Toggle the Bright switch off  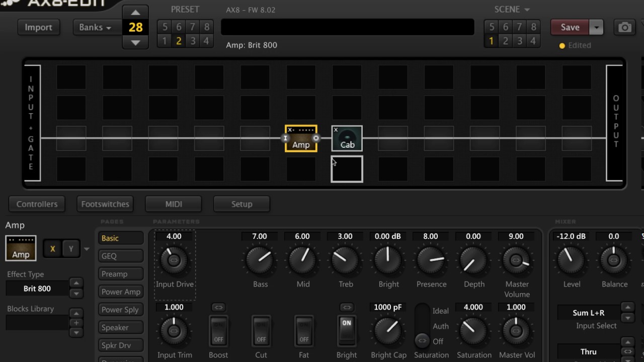tap(347, 331)
